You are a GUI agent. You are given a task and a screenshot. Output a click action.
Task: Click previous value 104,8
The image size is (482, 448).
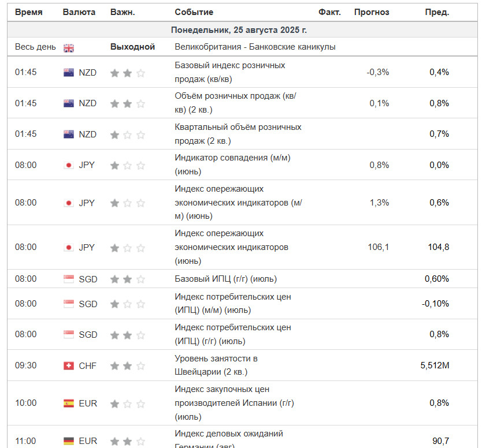[x=439, y=247]
